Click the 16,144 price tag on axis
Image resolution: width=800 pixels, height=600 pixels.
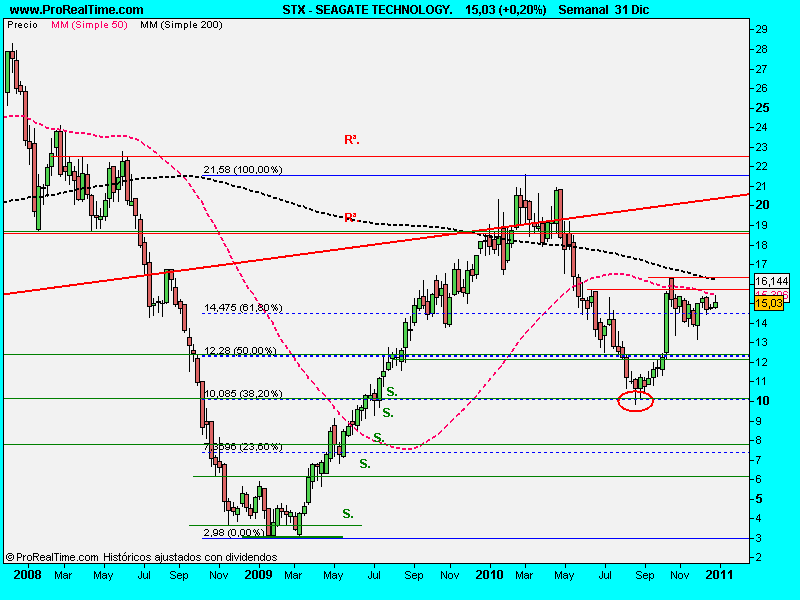coord(771,281)
